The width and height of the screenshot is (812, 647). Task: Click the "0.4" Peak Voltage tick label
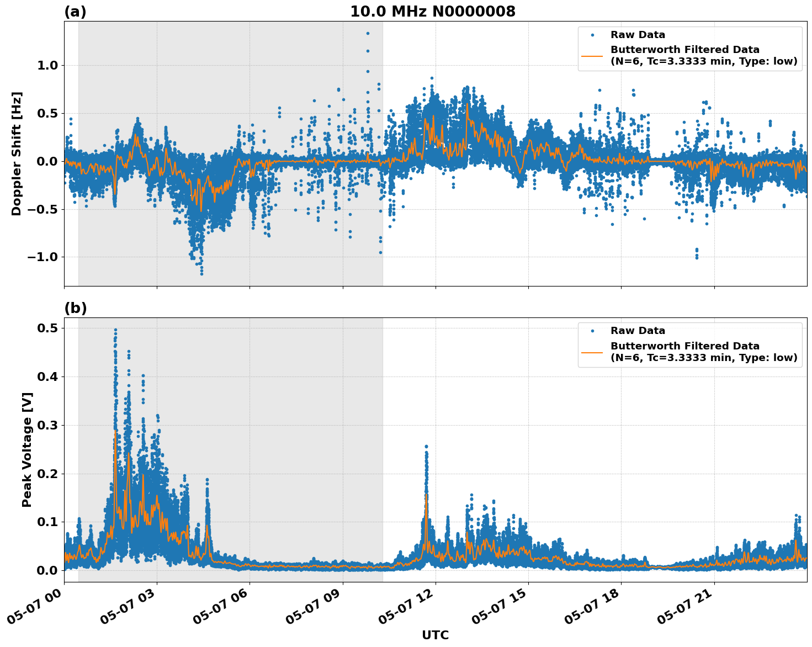tap(49, 376)
